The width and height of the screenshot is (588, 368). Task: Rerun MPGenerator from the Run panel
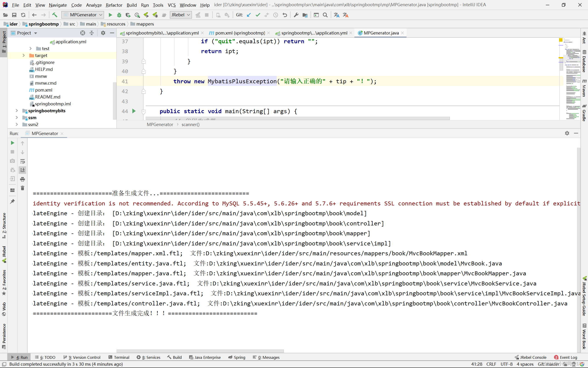(x=12, y=143)
